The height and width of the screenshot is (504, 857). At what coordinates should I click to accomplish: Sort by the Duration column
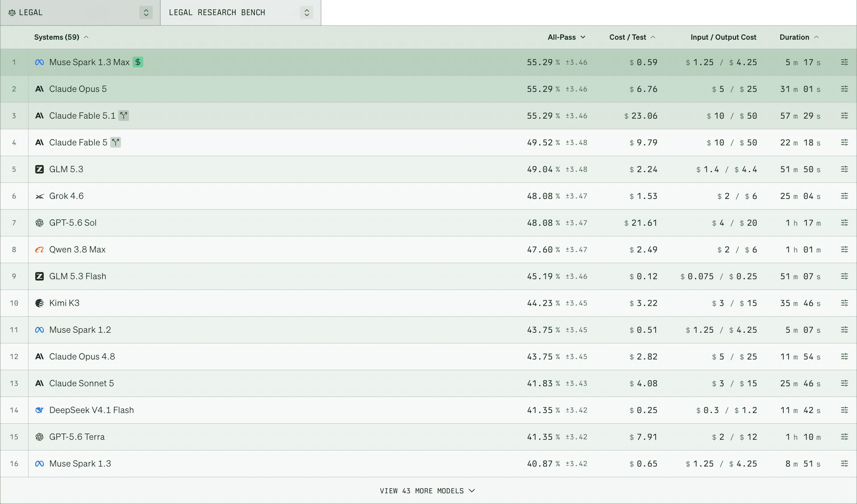tap(799, 37)
